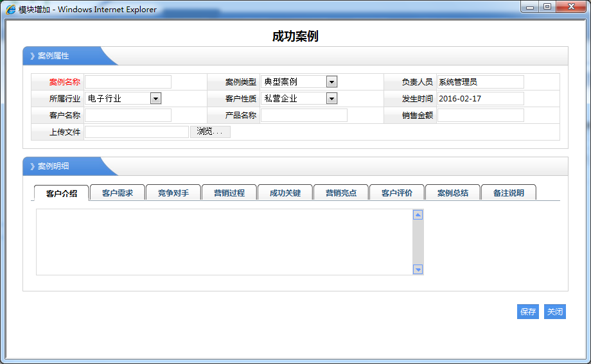
Task: Click the 发生时间 date field
Action: tap(481, 98)
